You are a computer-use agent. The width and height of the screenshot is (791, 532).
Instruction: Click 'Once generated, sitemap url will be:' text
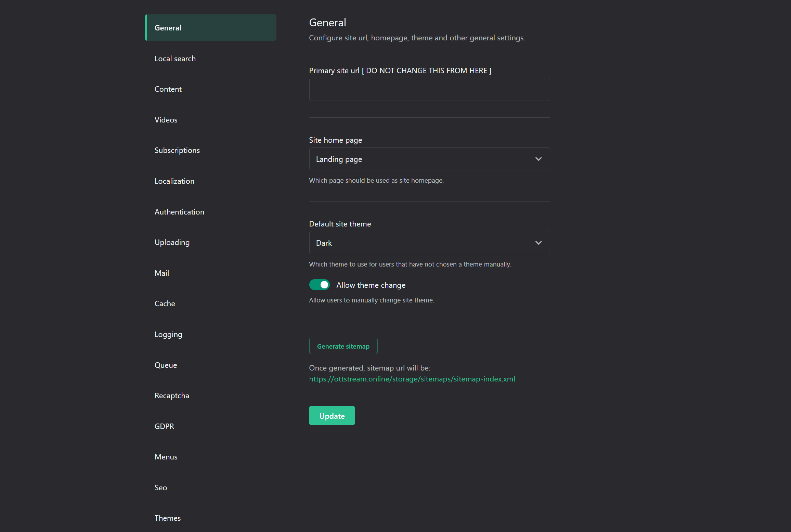pos(369,368)
